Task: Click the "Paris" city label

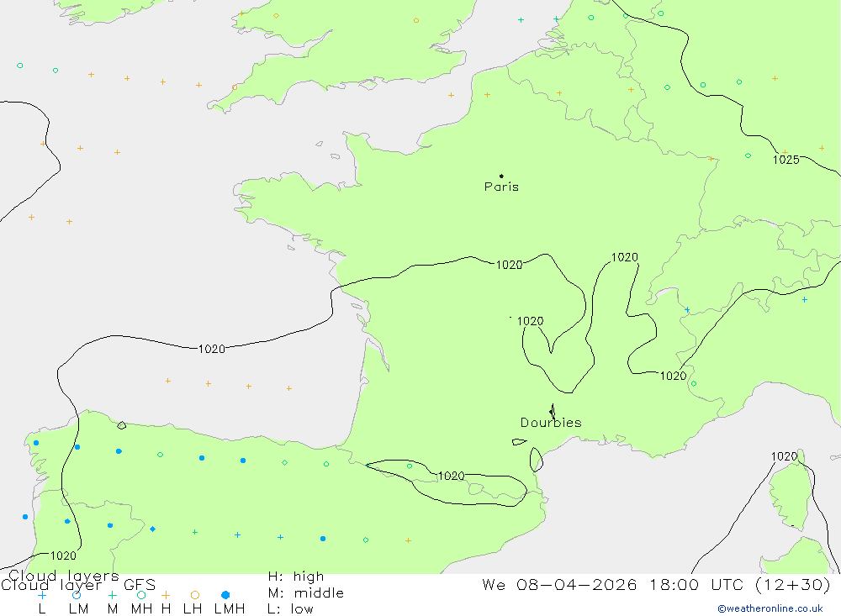Action: (501, 187)
